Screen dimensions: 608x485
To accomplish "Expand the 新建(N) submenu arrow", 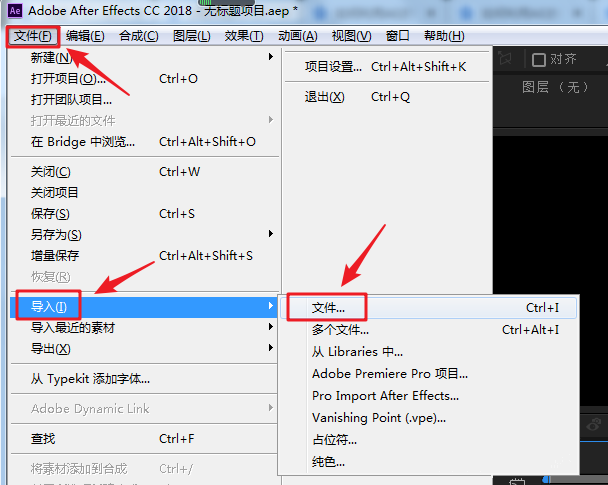I will 271,57.
